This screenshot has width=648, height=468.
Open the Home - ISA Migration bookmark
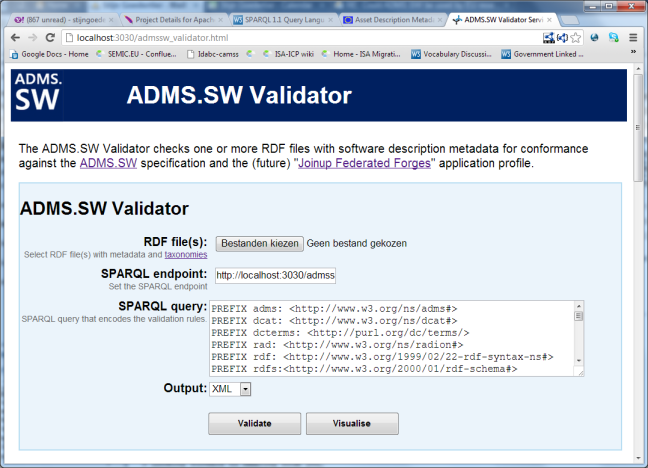point(361,54)
